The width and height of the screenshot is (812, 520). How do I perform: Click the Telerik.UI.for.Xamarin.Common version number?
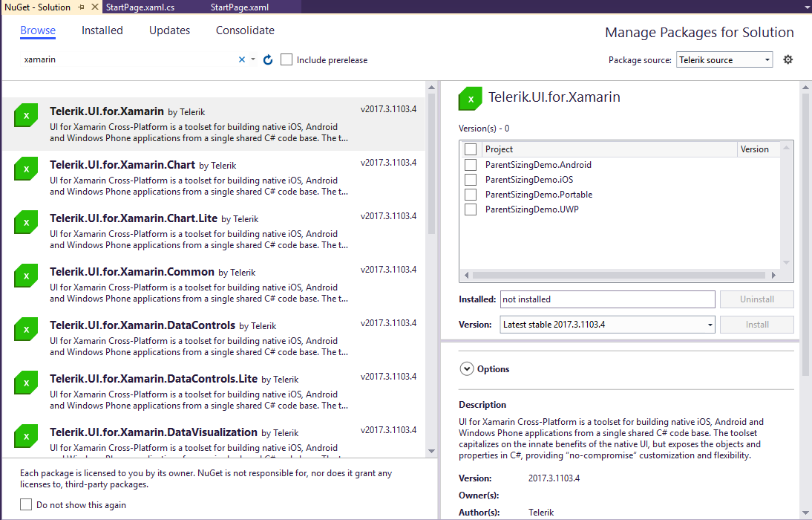tap(388, 270)
